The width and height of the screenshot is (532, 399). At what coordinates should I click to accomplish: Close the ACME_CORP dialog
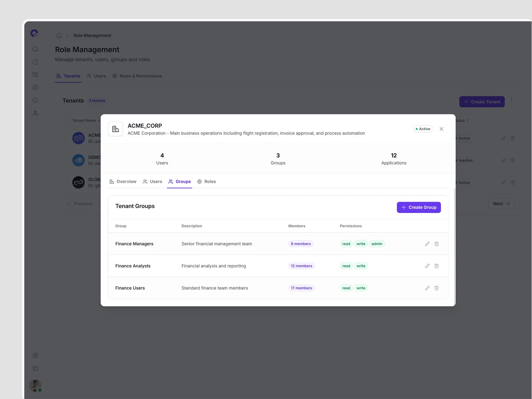441,129
